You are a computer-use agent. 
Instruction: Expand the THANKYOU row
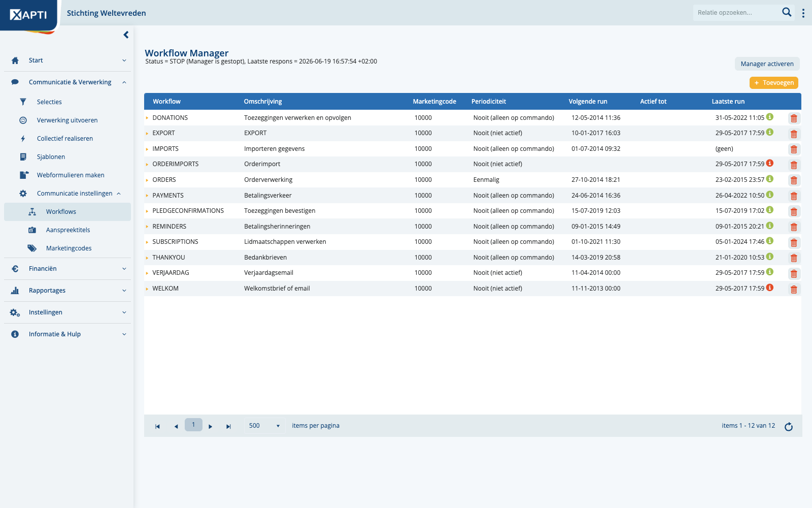147,258
